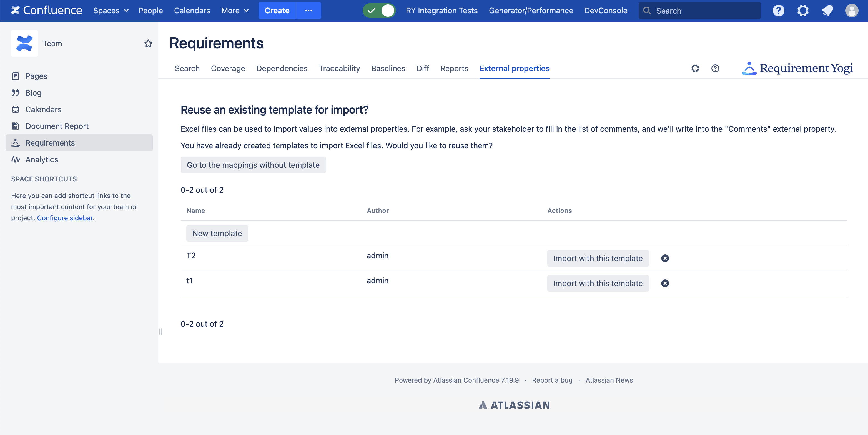Open the Create ellipsis options menu

(308, 11)
